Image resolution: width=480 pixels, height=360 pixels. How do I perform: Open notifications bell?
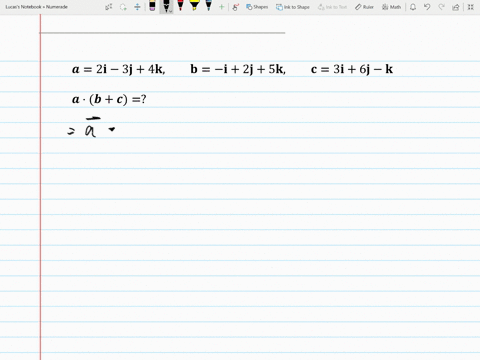click(x=413, y=7)
